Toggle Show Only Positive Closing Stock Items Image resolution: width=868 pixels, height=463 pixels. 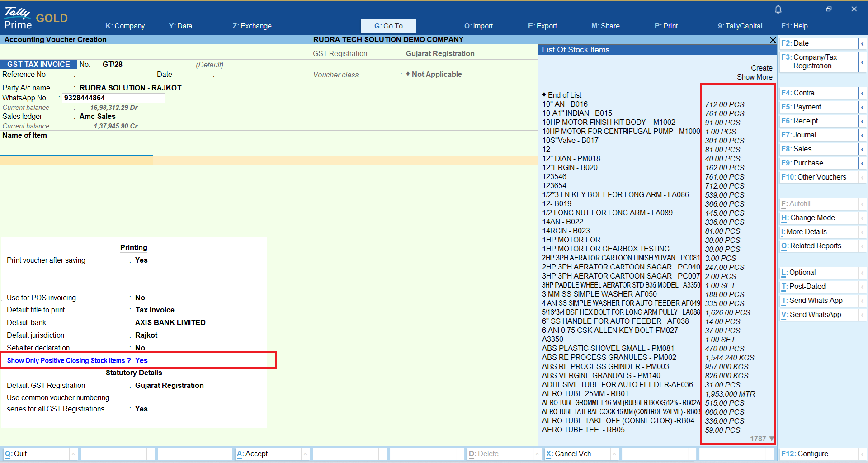click(x=141, y=360)
